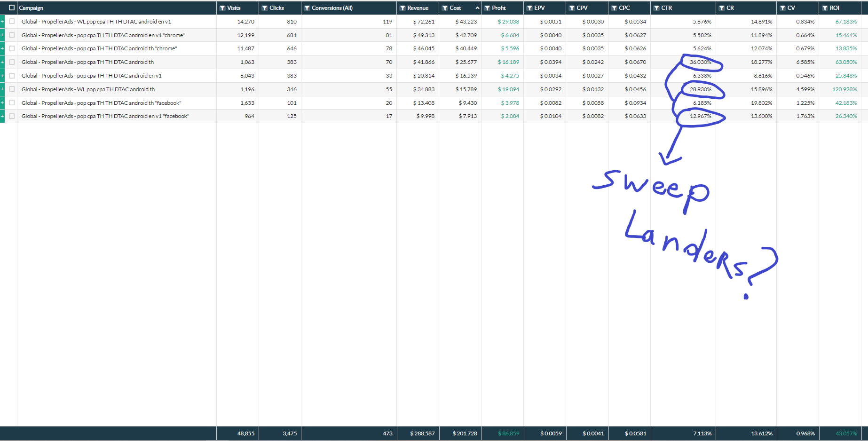
Task: Expand the last campaign row 'en v1 "facebook"'
Action: [x=2, y=116]
